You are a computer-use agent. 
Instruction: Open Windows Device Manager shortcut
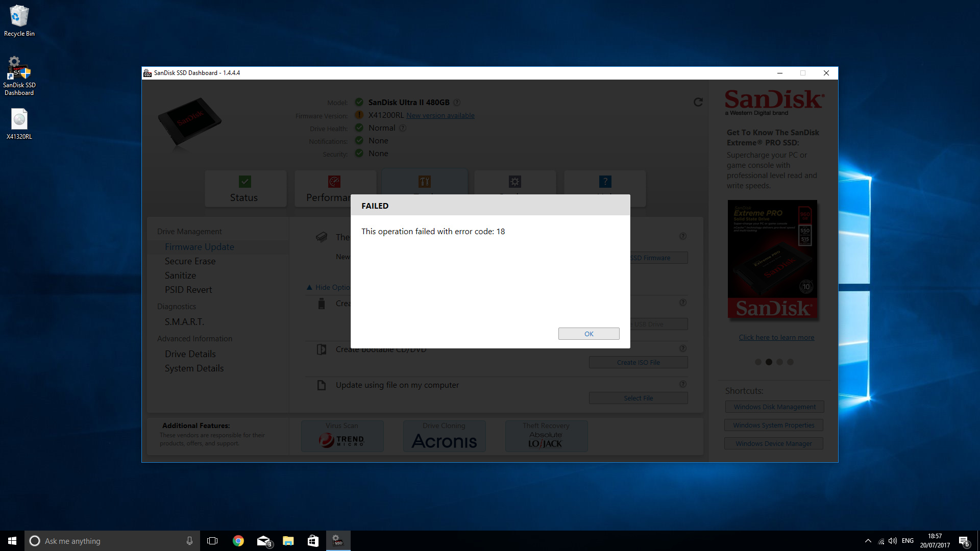point(773,443)
